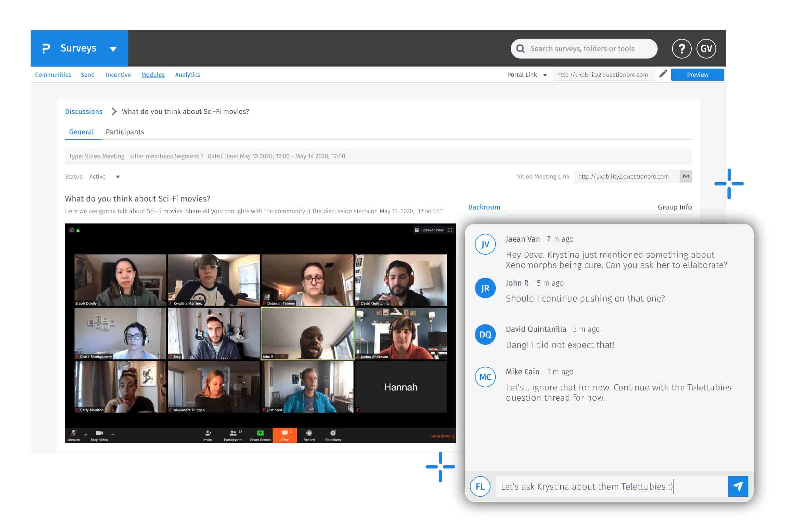This screenshot has width=790, height=532.
Task: Open the Reactions emoji icon
Action: pos(333,433)
